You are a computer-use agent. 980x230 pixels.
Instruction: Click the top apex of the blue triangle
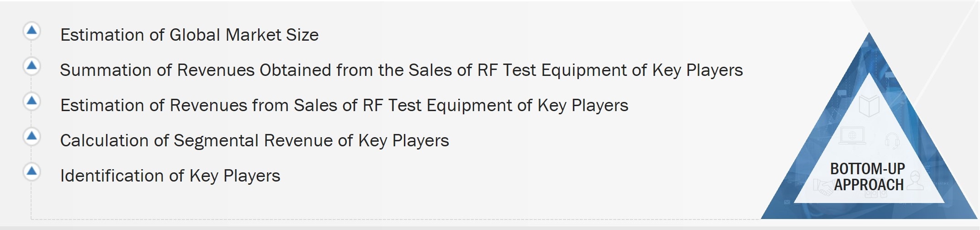click(869, 37)
